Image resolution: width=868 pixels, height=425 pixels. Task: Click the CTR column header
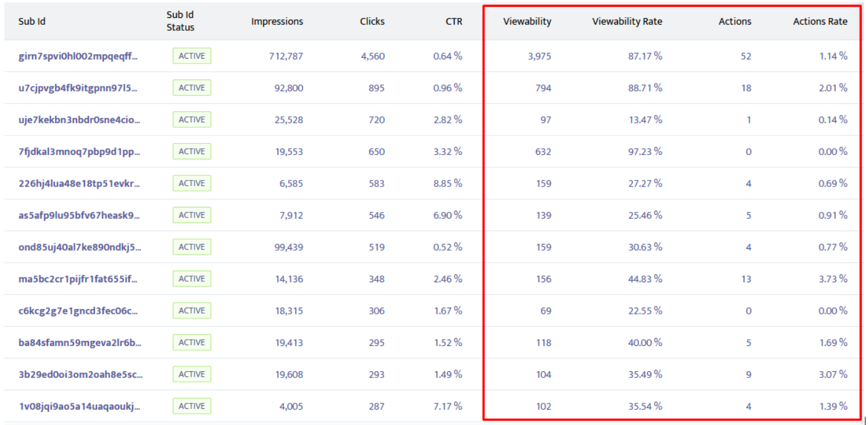tap(454, 22)
